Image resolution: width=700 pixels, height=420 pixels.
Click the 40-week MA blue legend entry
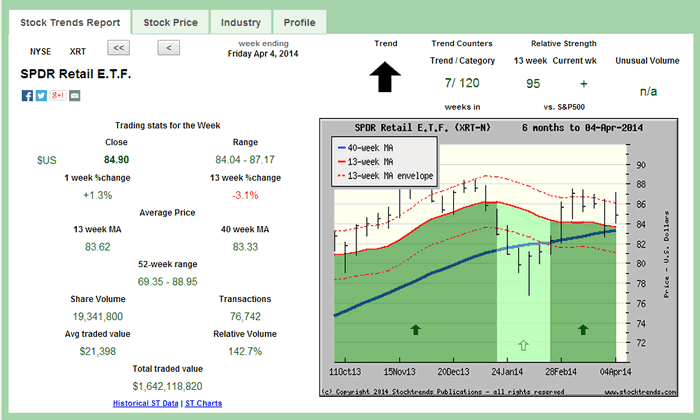(x=366, y=148)
